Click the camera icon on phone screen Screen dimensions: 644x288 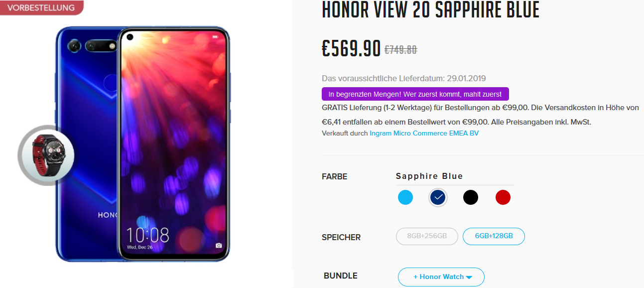219,246
